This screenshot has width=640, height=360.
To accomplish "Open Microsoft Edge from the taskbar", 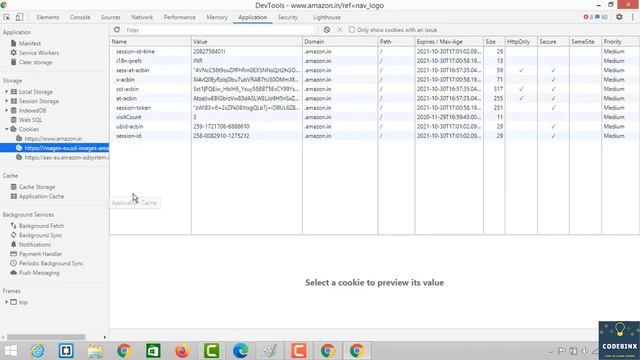I will coord(240,351).
